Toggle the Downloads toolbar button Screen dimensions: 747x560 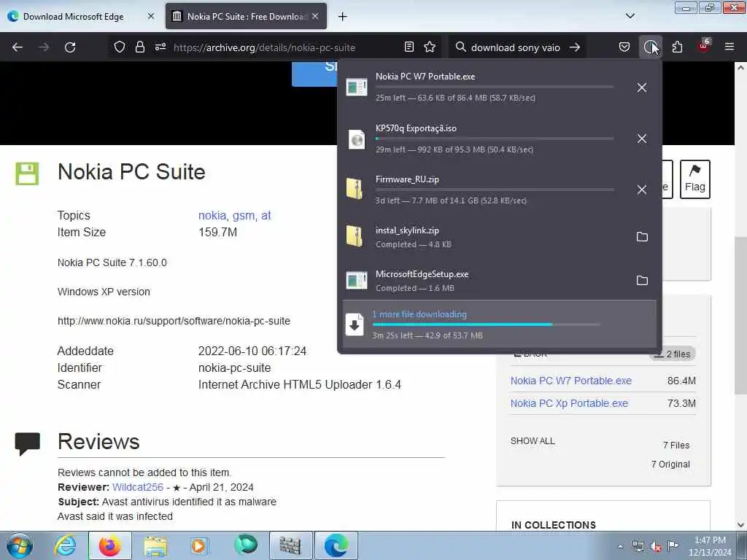click(650, 47)
